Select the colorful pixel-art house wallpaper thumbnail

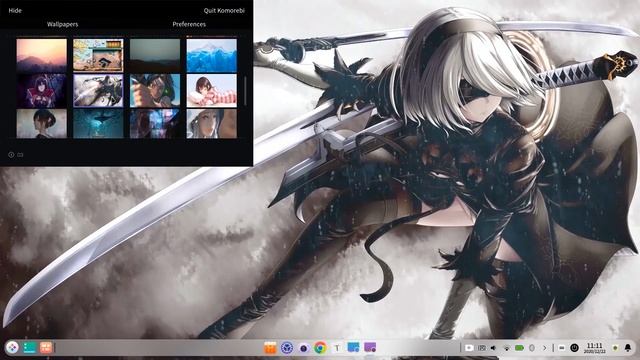[98, 56]
